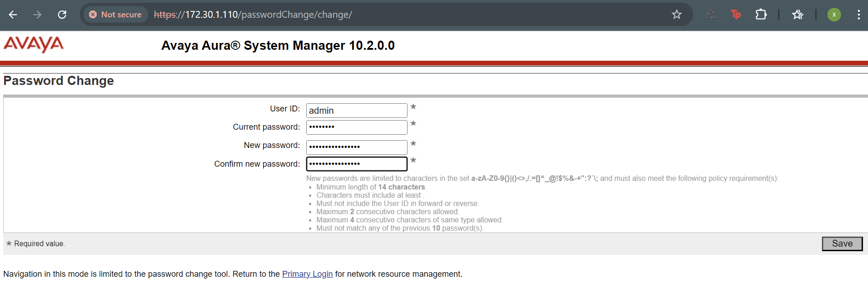
Task: Open the Not secure site info badge
Action: pyautogui.click(x=115, y=15)
